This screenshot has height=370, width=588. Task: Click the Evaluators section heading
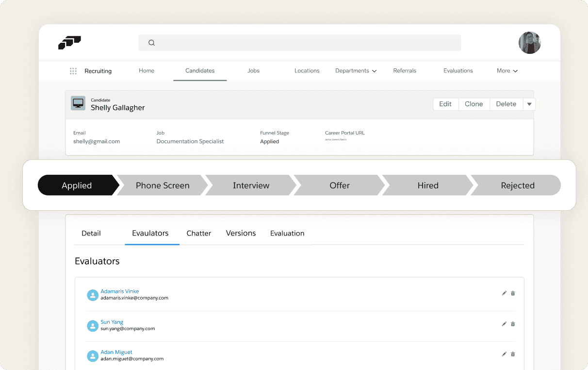pyautogui.click(x=97, y=261)
